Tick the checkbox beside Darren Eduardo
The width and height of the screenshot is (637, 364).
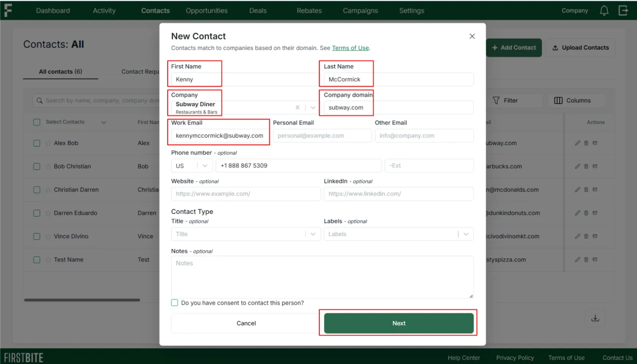(37, 213)
